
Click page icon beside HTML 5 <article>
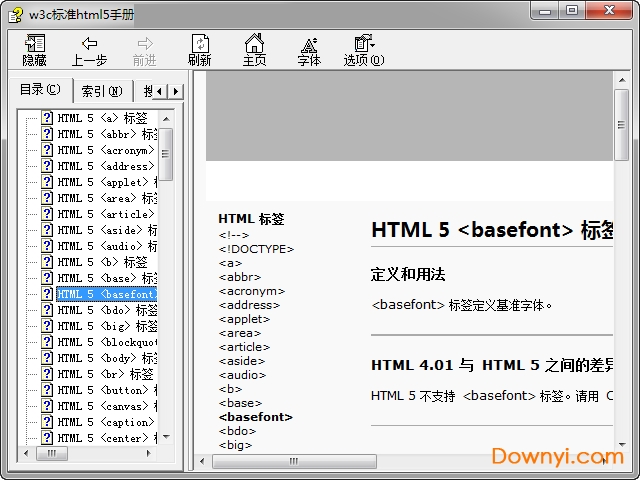click(x=47, y=214)
